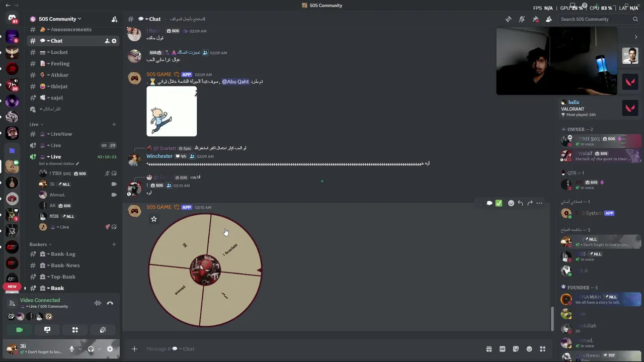Open User Settings gear

[110, 349]
